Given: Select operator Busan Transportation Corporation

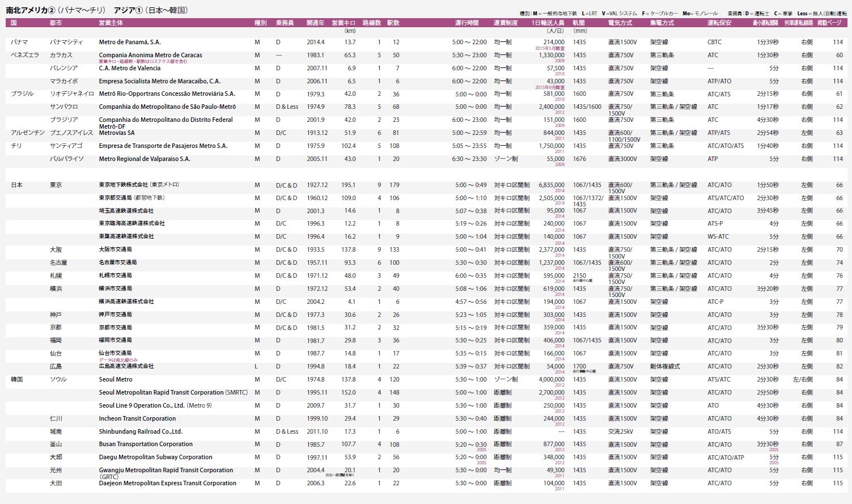Looking at the screenshot, I should point(146,444).
